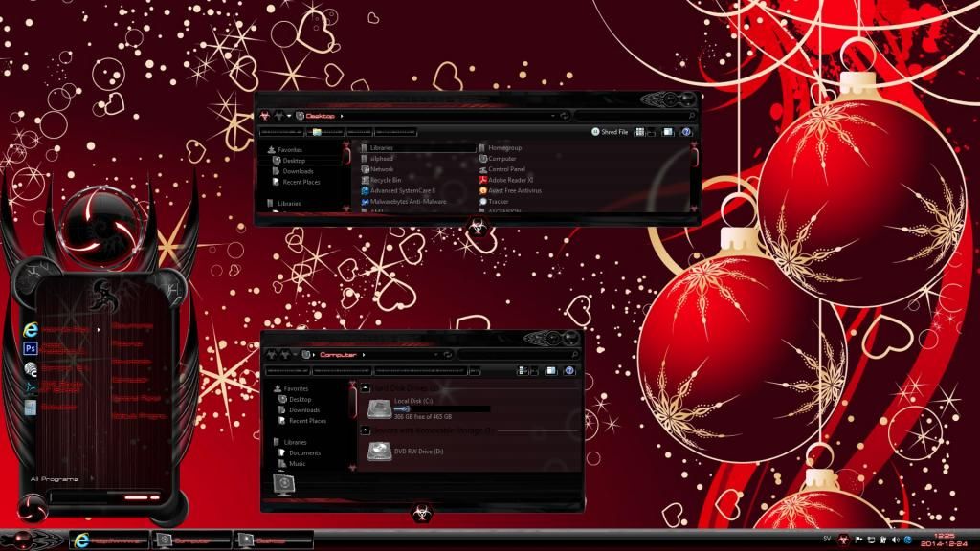
Task: Launch Photoshop from the Start menu
Action: pyautogui.click(x=30, y=348)
